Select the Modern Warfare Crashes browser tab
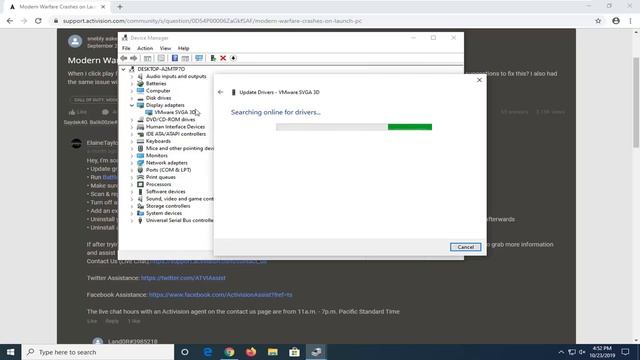 tap(58, 7)
